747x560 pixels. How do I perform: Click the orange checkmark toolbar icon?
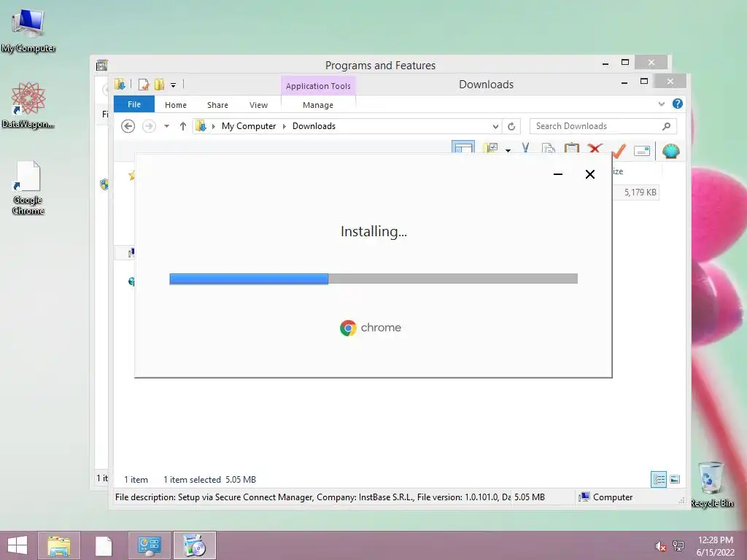[619, 150]
